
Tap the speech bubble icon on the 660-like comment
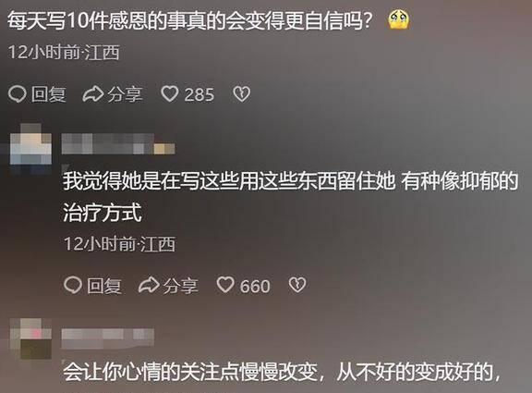point(73,285)
